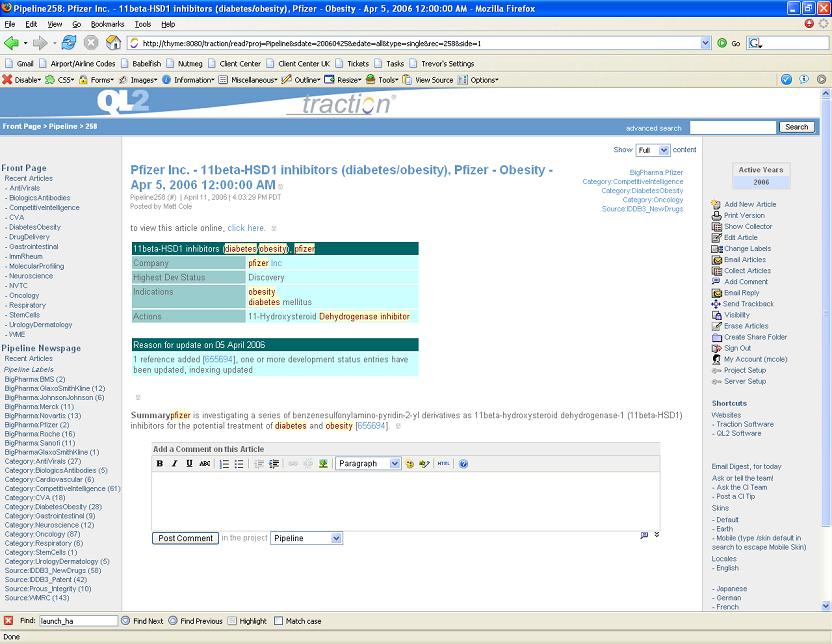Image resolution: width=832 pixels, height=644 pixels.
Task: Click the Firefox Back arrow button
Action: (11, 43)
